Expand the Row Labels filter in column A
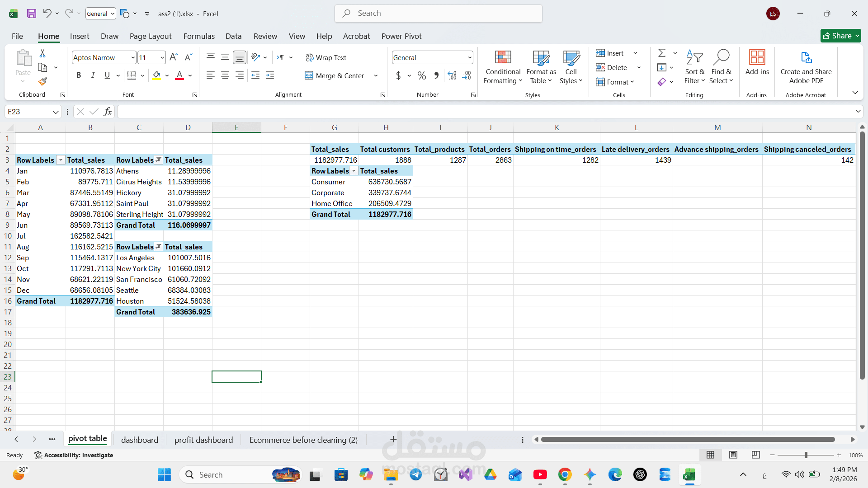This screenshot has width=868, height=488. click(x=61, y=160)
